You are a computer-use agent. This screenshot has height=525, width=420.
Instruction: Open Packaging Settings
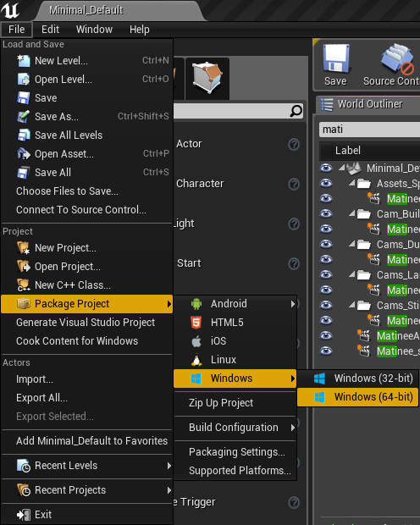(235, 452)
